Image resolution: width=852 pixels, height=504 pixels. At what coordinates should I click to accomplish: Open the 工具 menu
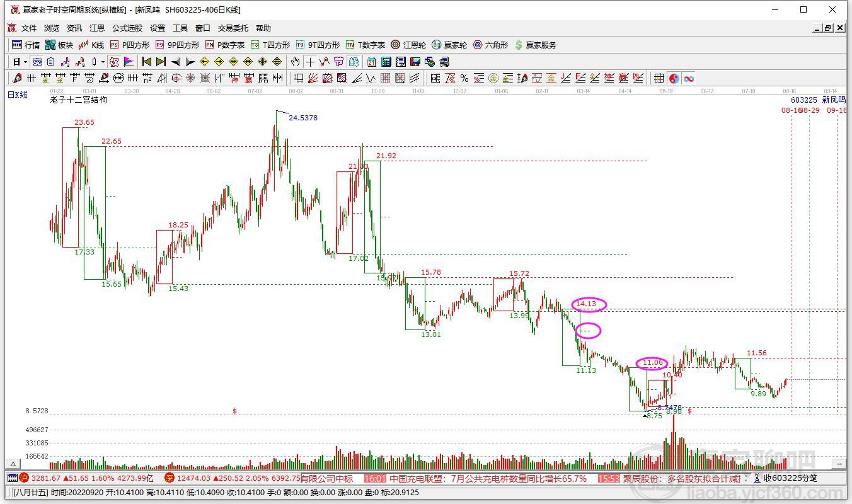pyautogui.click(x=180, y=28)
